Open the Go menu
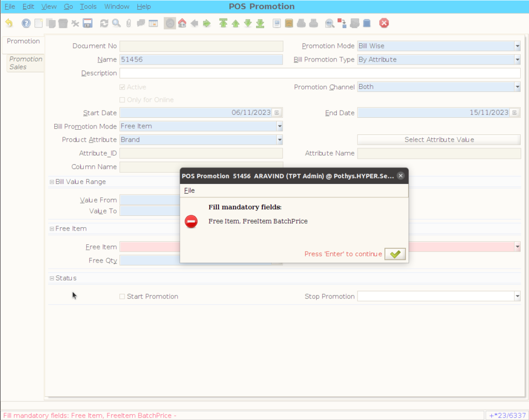The image size is (529, 420). (x=69, y=6)
